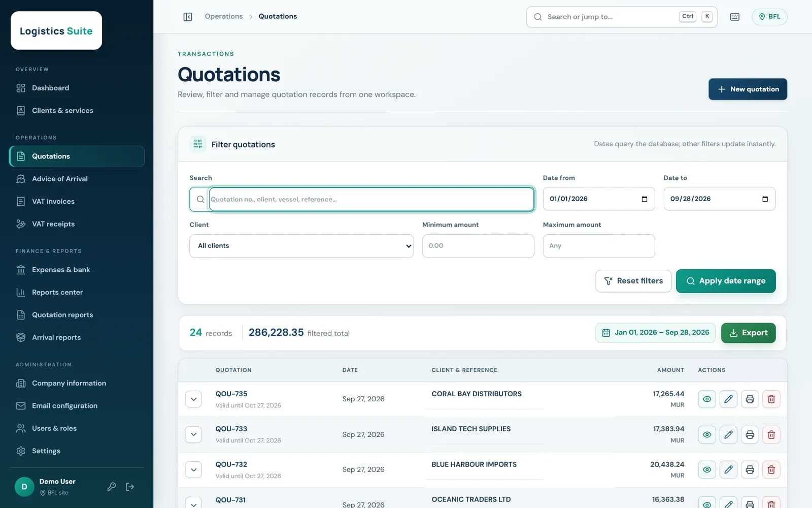Open Clients & services page
The height and width of the screenshot is (508, 812).
(x=77, y=110)
